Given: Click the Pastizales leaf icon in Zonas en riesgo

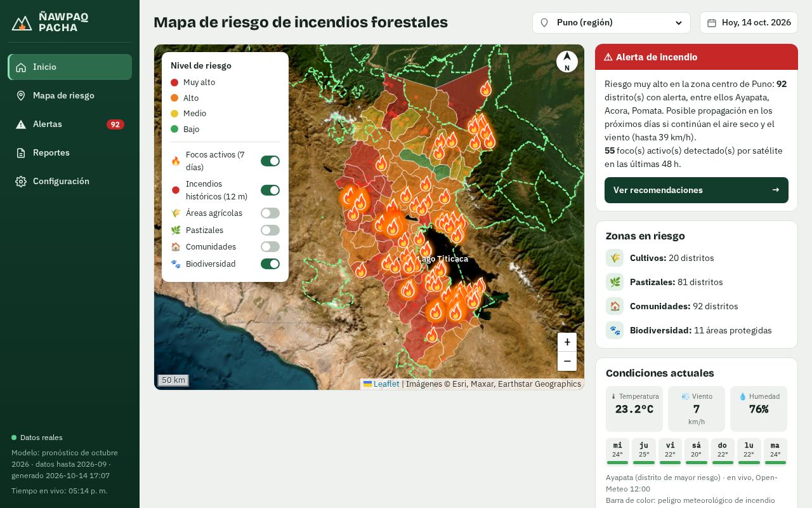Looking at the screenshot, I should 615,282.
